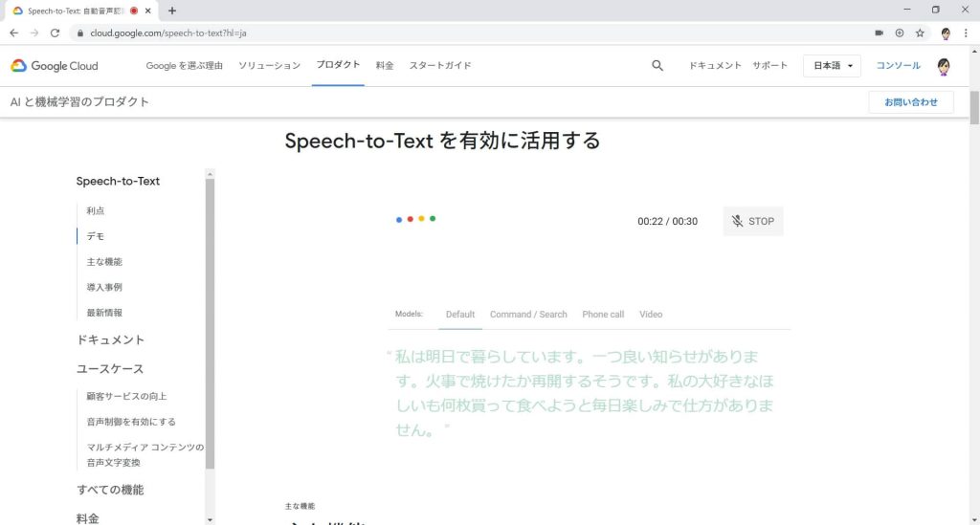
Task: Click the 00:22 / 00:30 timer
Action: coord(667,222)
